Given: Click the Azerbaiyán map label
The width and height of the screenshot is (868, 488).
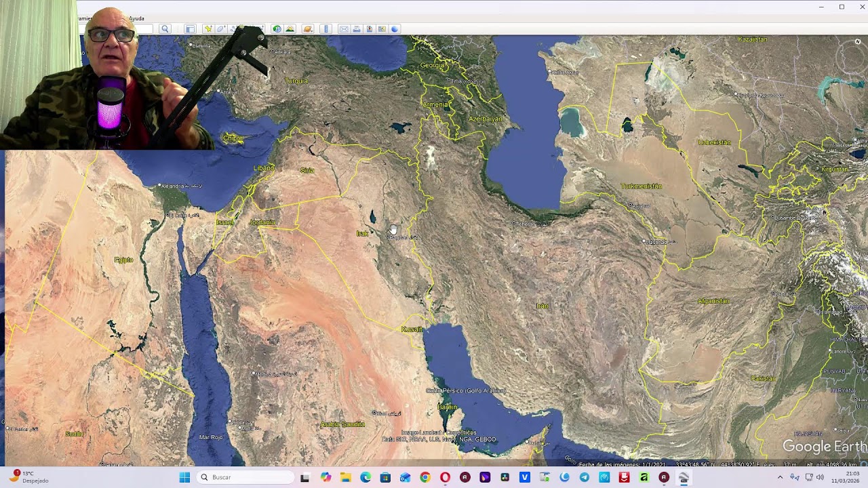Looking at the screenshot, I should [486, 119].
